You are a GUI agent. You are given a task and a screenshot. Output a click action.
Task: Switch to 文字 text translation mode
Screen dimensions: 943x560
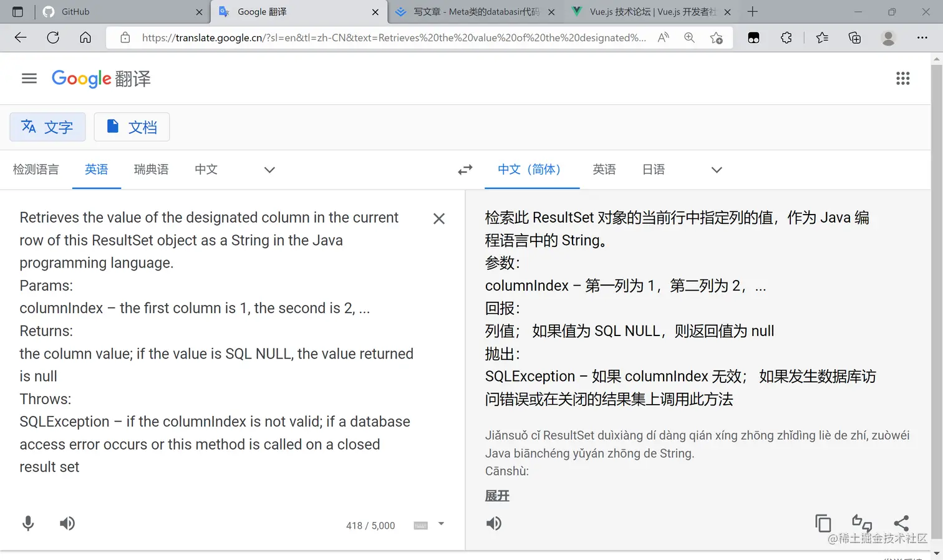point(47,127)
